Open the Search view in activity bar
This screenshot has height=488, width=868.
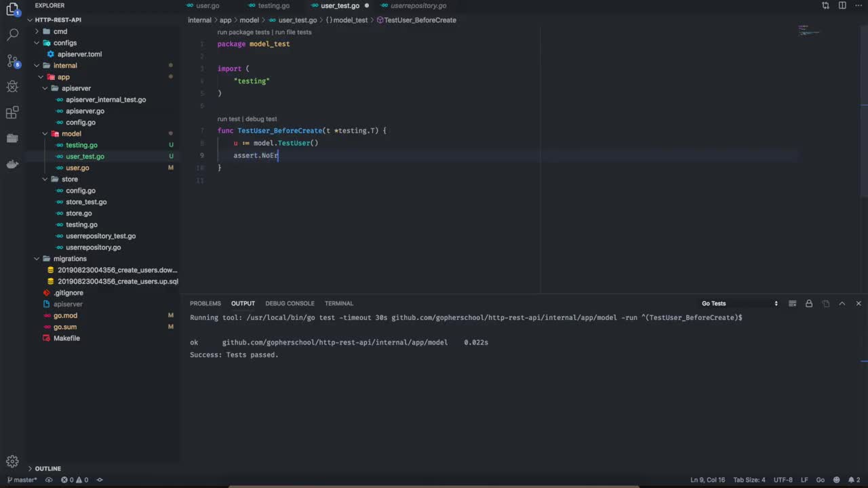(x=12, y=35)
